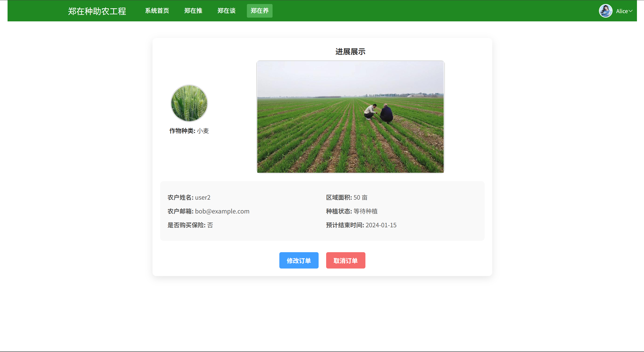Open the 系统首页 nav item
The image size is (644, 352).
tap(157, 11)
